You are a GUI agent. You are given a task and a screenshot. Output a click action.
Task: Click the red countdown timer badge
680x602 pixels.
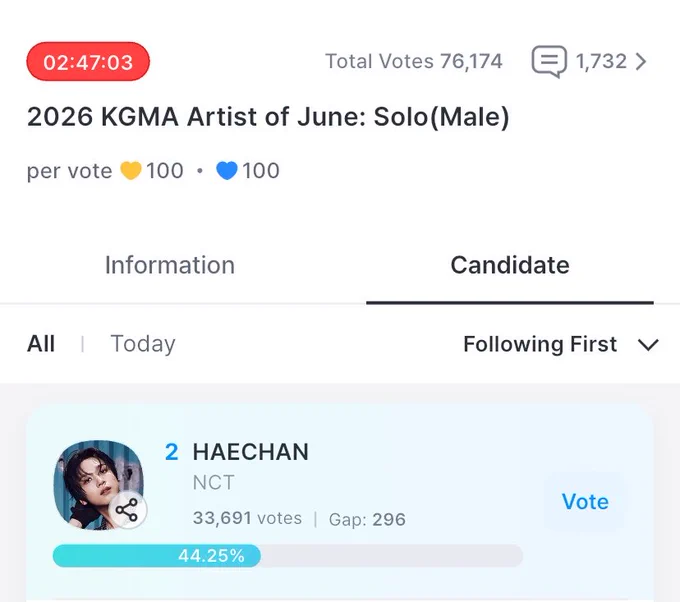click(88, 62)
